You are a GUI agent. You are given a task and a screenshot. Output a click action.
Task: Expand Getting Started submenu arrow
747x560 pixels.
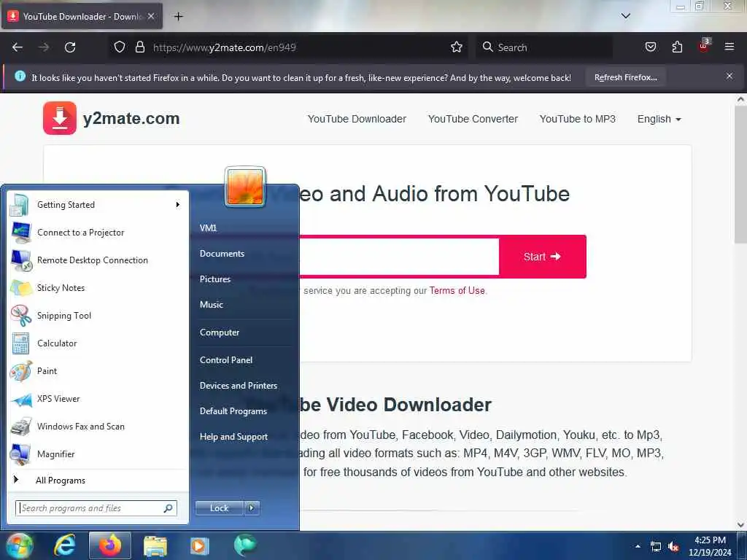tap(178, 205)
